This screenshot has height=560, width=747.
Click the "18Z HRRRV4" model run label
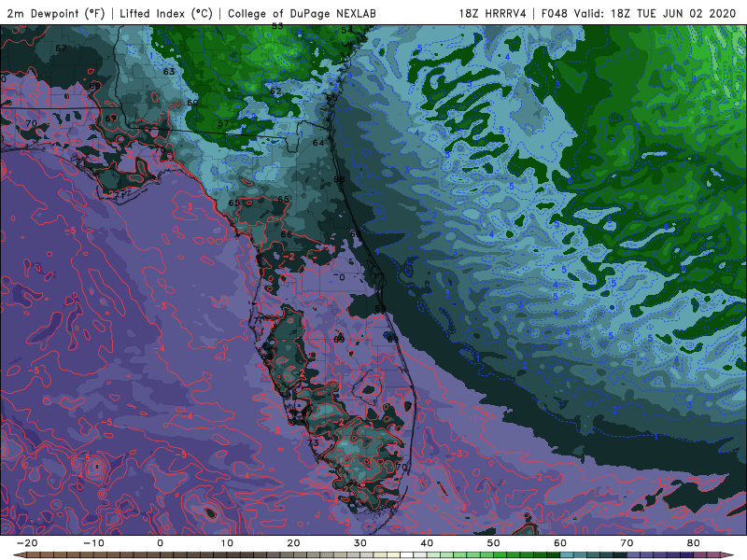point(493,13)
